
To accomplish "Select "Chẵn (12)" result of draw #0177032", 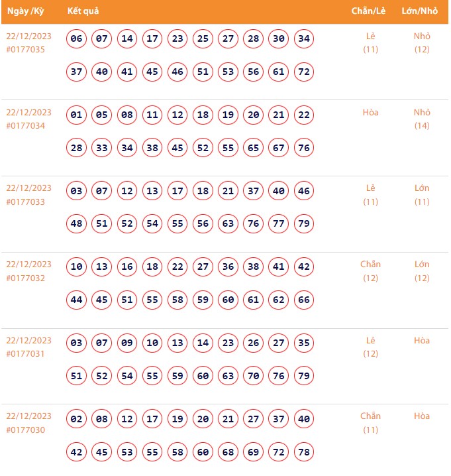I will 371,271.
